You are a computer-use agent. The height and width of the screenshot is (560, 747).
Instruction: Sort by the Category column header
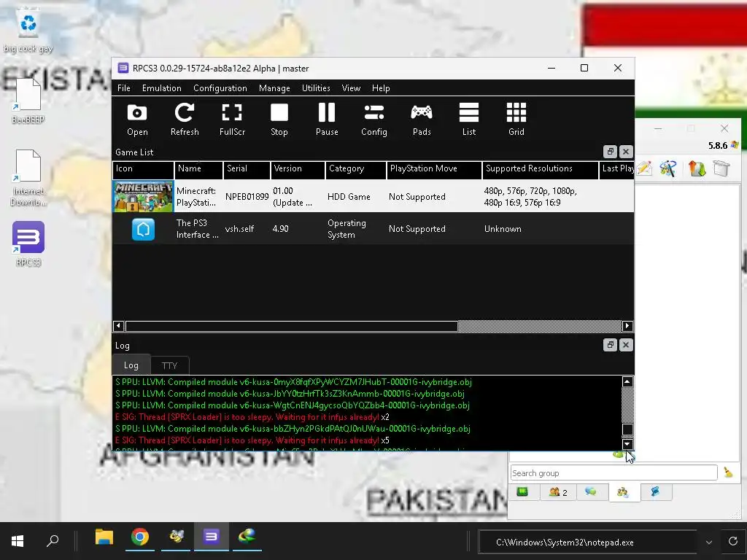click(356, 168)
